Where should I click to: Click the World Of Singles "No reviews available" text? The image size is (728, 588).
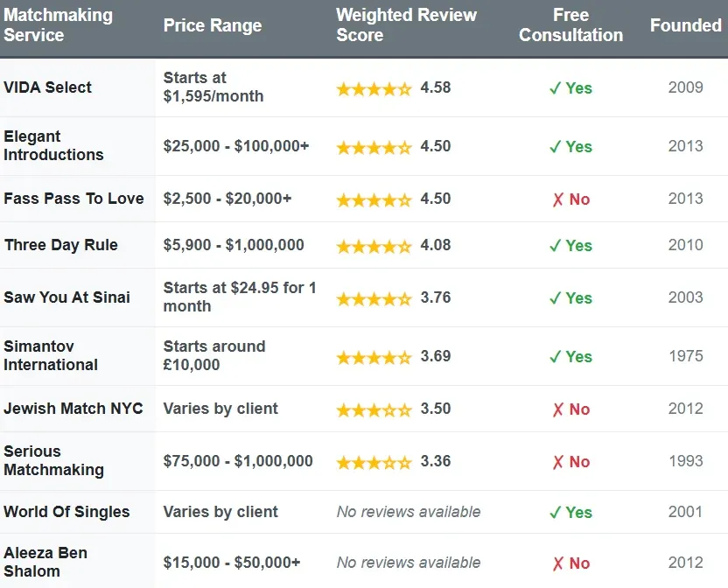(x=409, y=512)
